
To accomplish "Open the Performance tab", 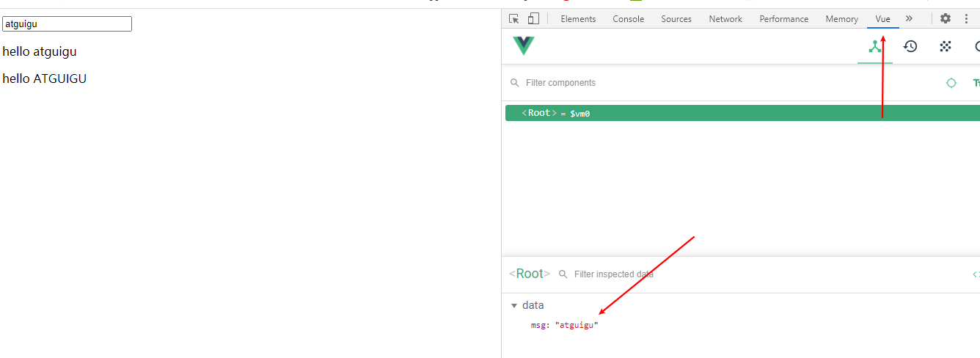I will (x=784, y=19).
